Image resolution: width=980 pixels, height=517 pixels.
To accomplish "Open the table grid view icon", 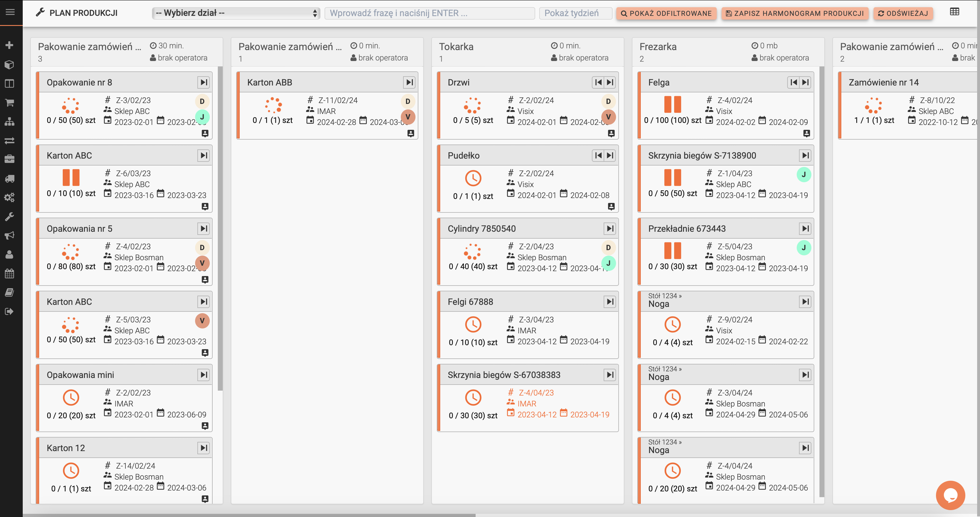I will (954, 12).
